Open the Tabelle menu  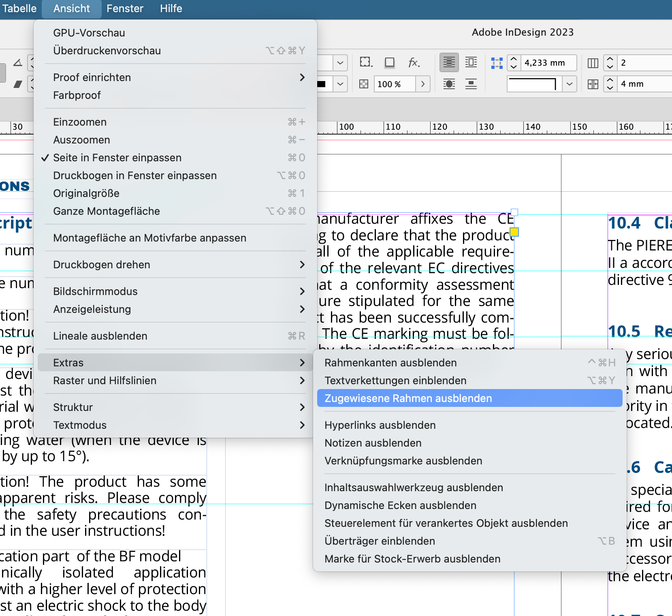[x=19, y=9]
